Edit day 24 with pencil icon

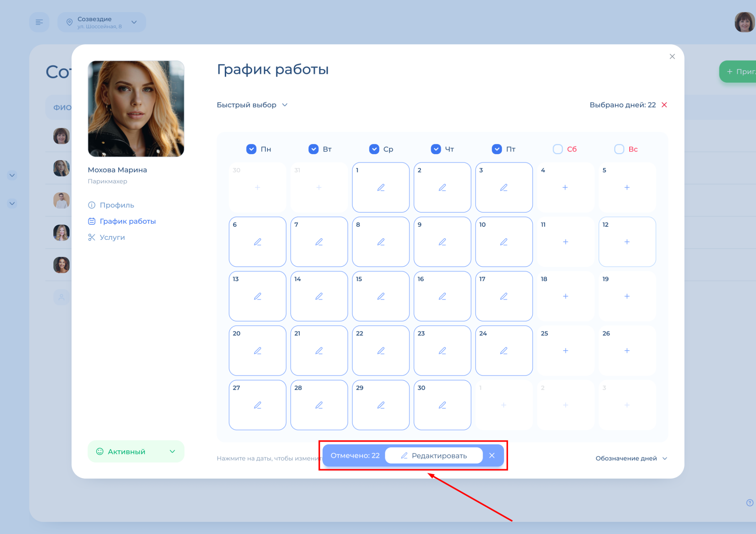[504, 351]
